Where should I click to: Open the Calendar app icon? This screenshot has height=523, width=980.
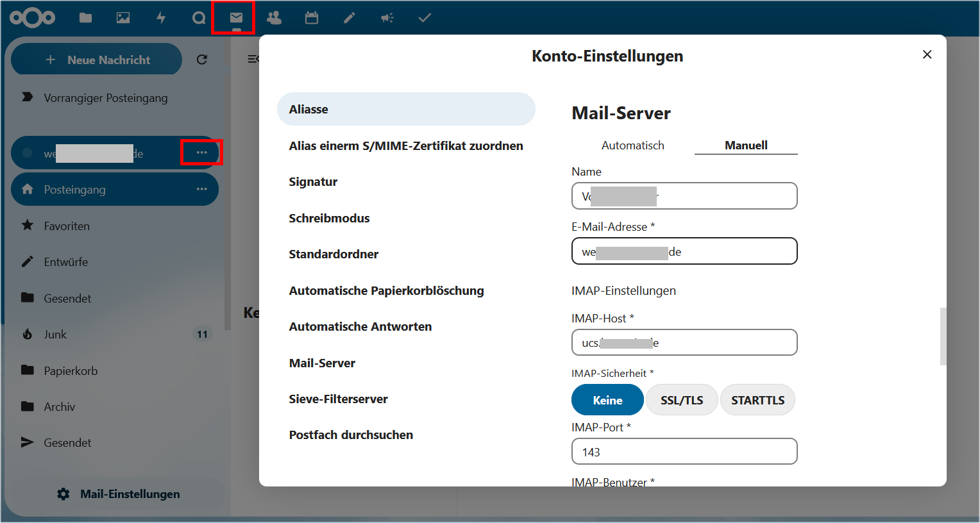pyautogui.click(x=312, y=18)
